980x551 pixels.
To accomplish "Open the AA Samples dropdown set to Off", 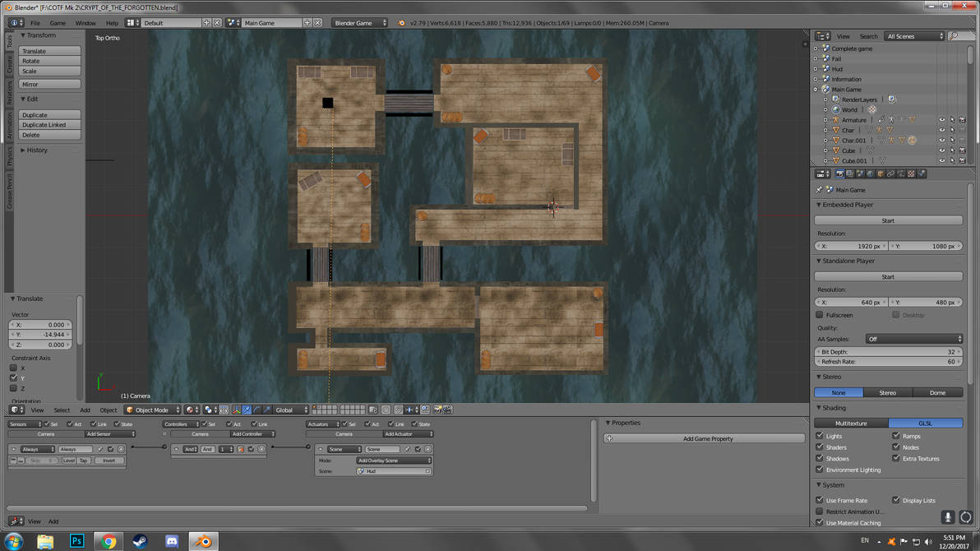I will [x=913, y=338].
